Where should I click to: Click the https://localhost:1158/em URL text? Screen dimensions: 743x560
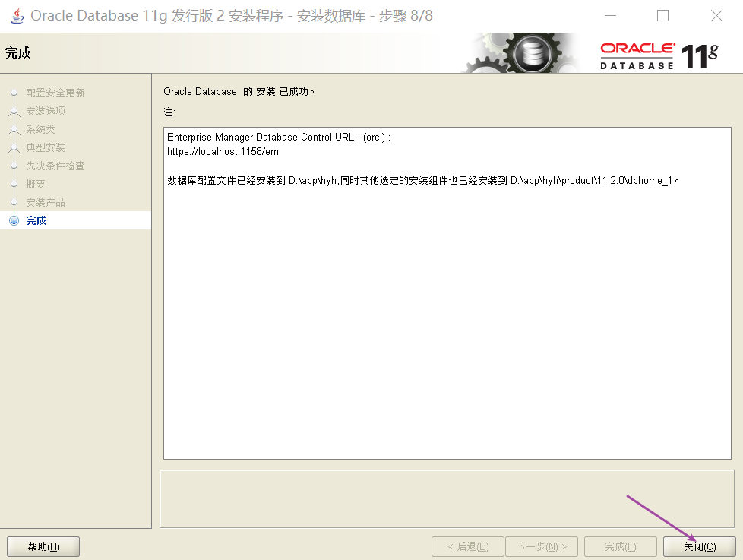[223, 152]
